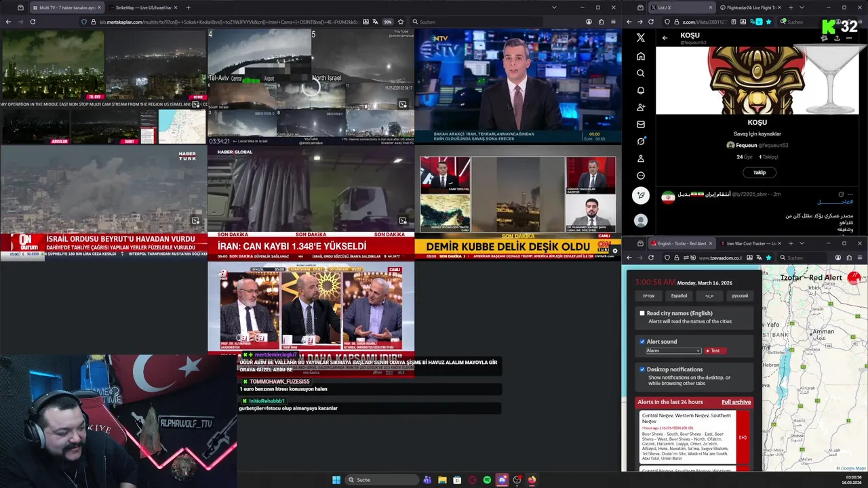Uncheck the Alert sound checkbox
This screenshot has width=868, height=488.
click(x=642, y=342)
